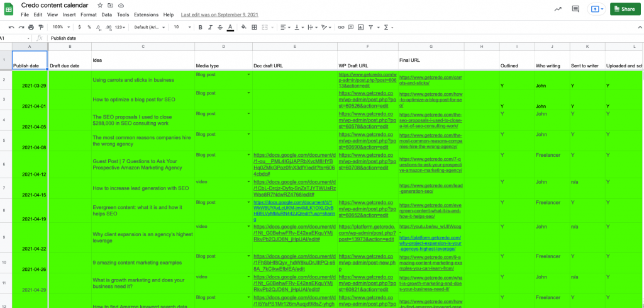
Task: Move document to a folder
Action: point(111,5)
